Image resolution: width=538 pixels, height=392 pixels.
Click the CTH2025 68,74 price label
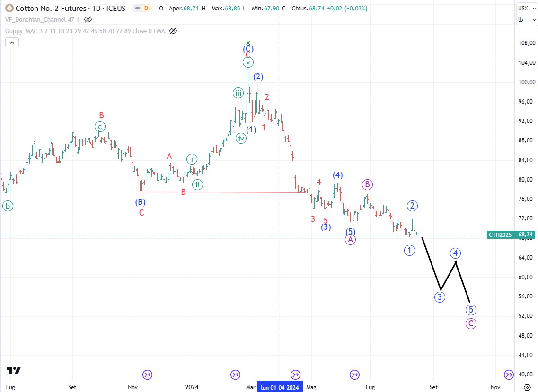point(511,235)
